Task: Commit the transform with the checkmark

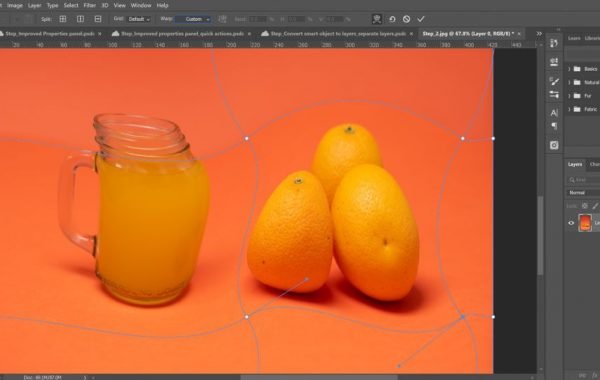Action: [x=421, y=19]
